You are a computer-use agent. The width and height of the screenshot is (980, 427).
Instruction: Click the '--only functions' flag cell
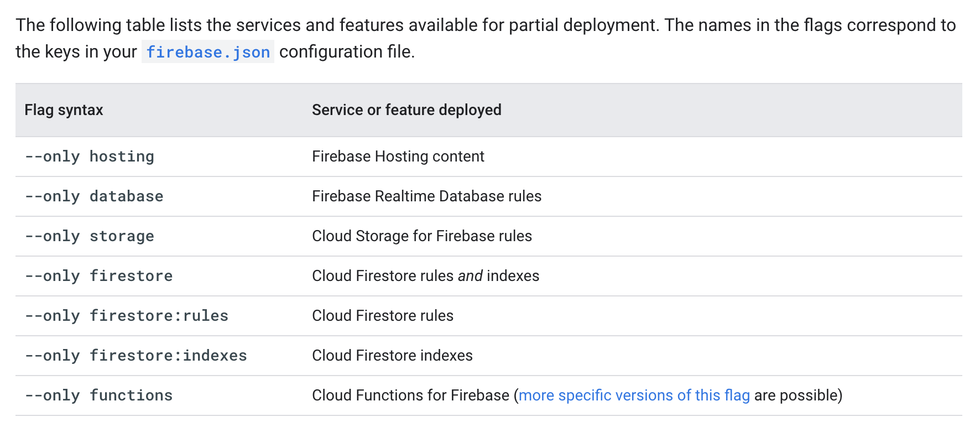[x=99, y=395]
